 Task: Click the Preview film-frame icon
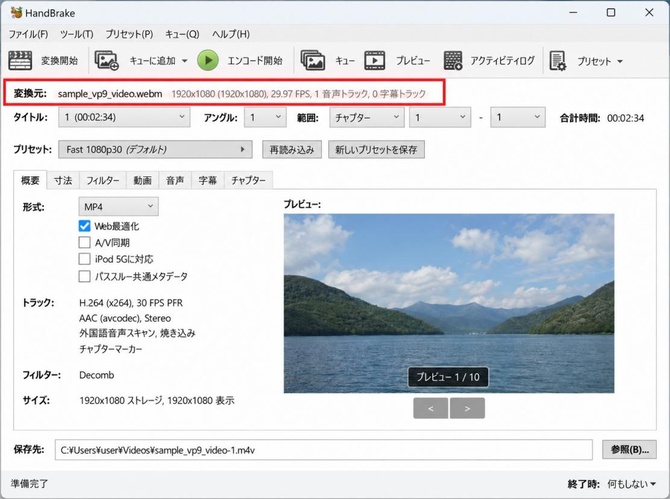[375, 61]
